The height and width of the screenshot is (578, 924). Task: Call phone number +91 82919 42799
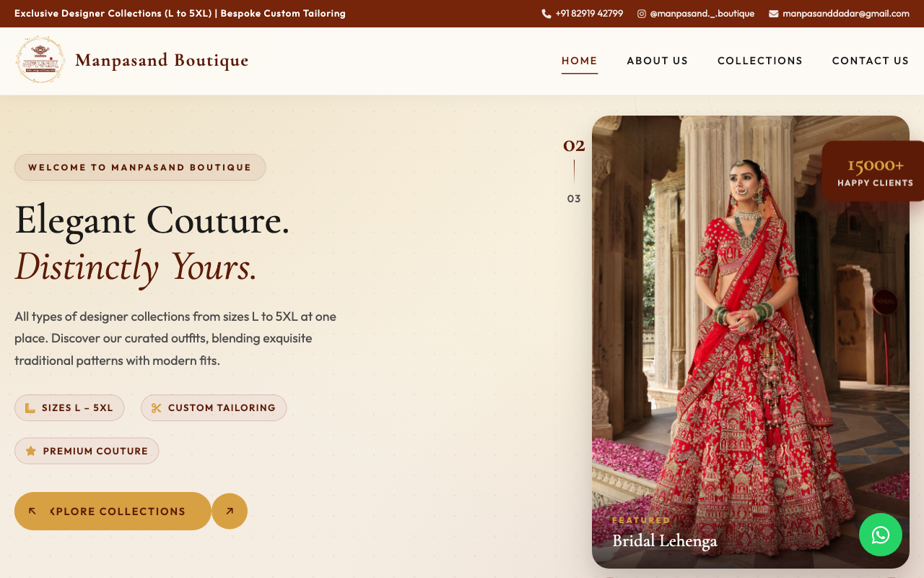583,14
